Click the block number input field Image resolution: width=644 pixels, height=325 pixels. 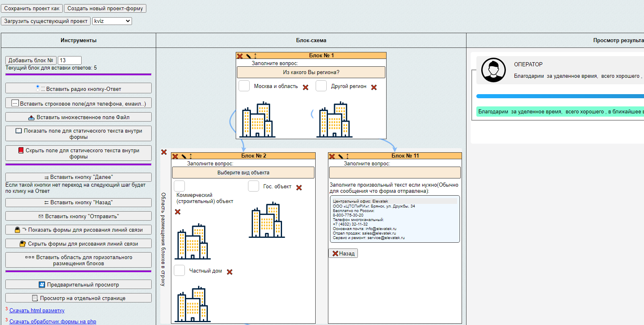(x=70, y=60)
